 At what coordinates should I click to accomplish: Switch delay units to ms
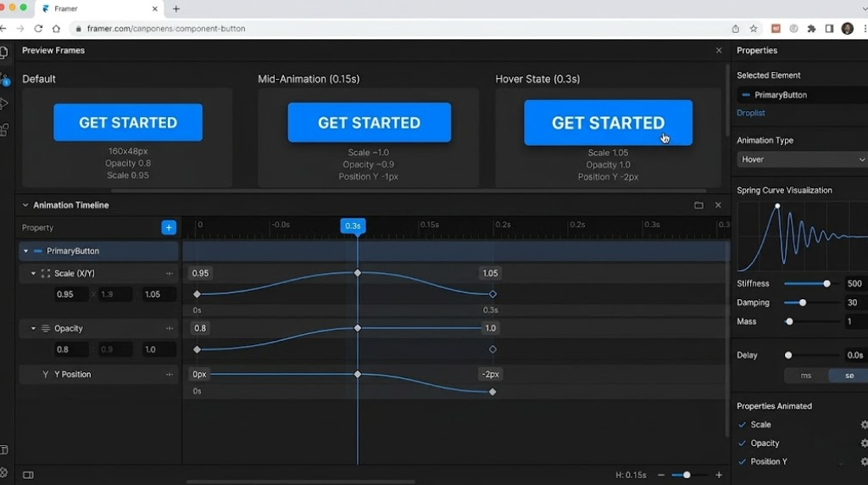point(805,376)
